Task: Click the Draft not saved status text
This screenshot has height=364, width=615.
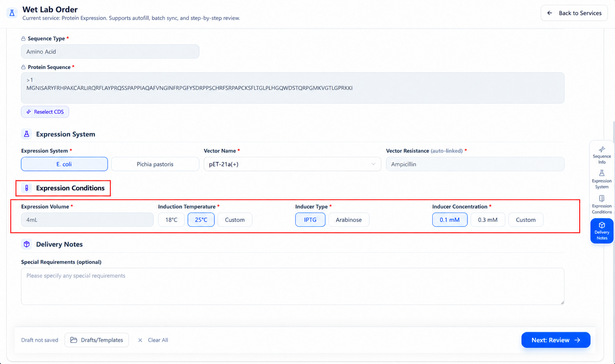Action: [40, 340]
